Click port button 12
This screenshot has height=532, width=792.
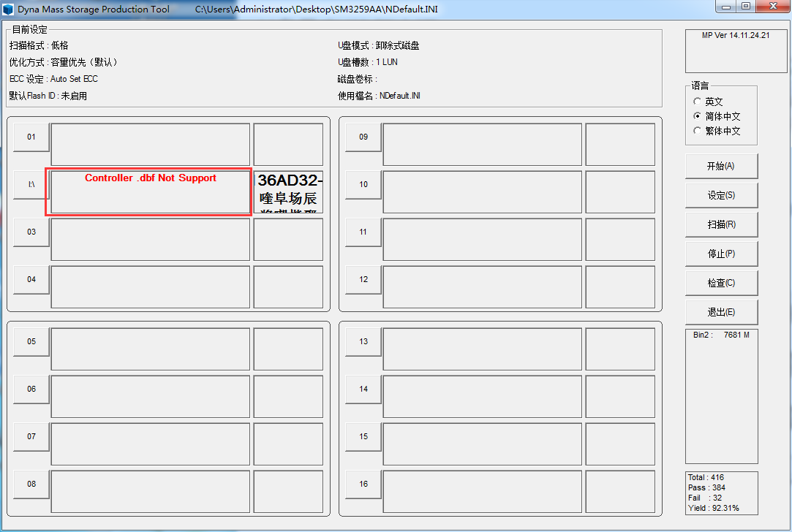point(363,279)
